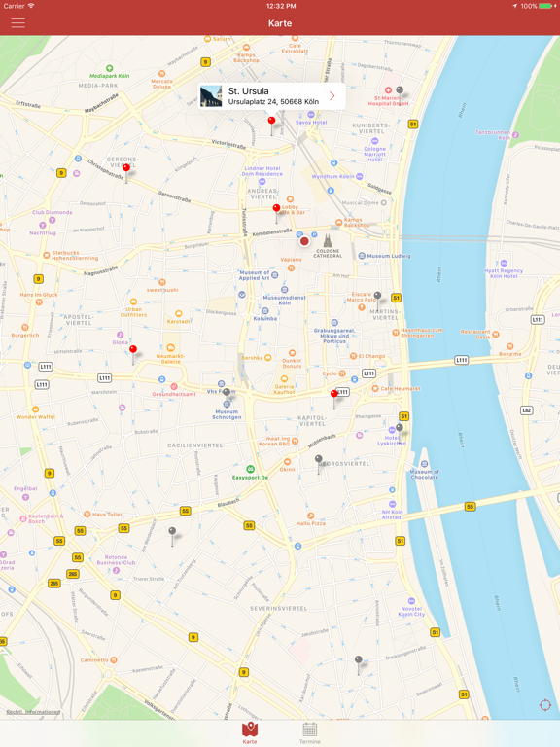The image size is (560, 747).
Task: Select the gray pin near Hotel Lyskirchen
Action: click(400, 428)
